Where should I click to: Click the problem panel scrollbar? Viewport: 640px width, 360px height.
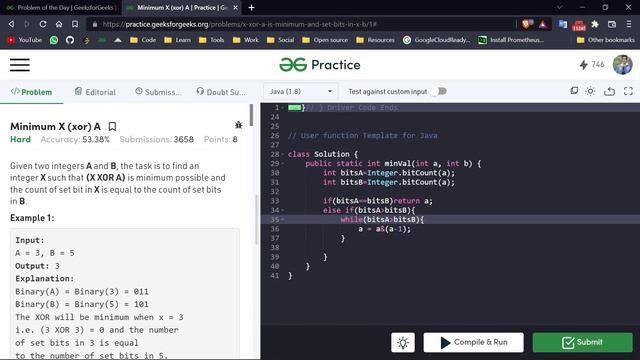click(x=251, y=115)
